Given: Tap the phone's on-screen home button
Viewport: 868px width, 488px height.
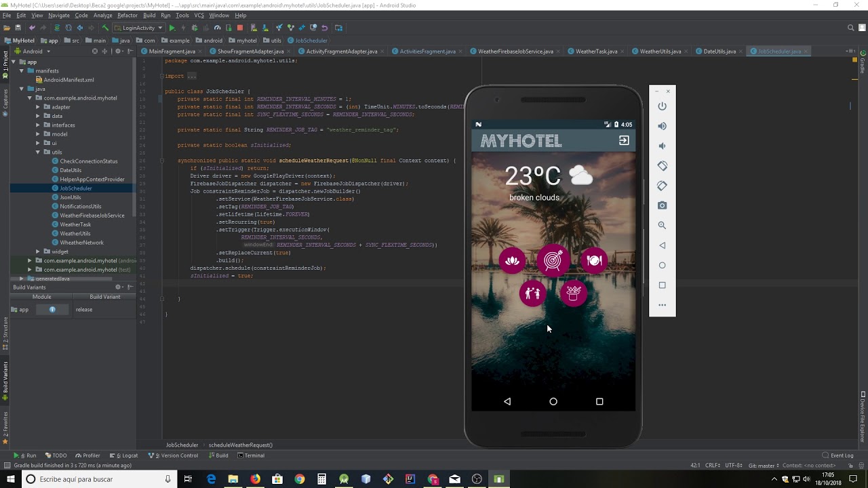Looking at the screenshot, I should pos(553,401).
